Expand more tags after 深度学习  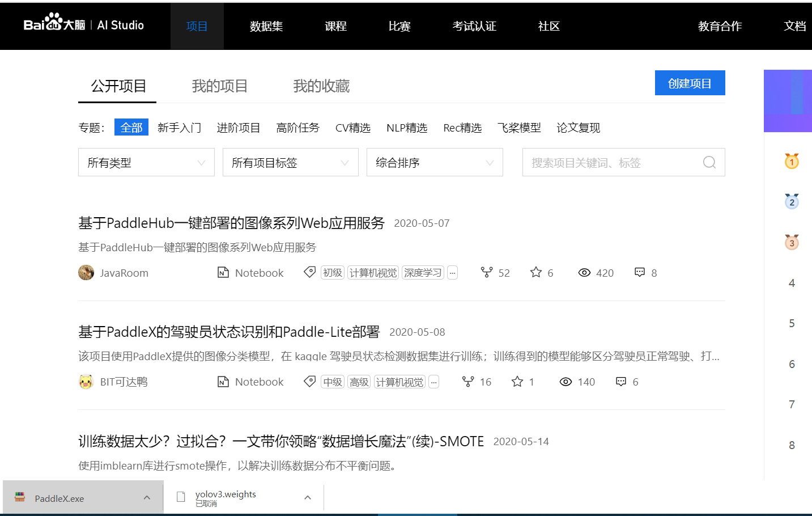(452, 273)
